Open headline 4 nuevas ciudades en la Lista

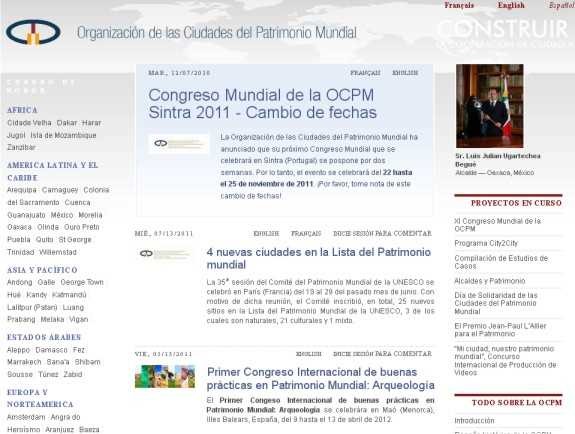coord(319,258)
